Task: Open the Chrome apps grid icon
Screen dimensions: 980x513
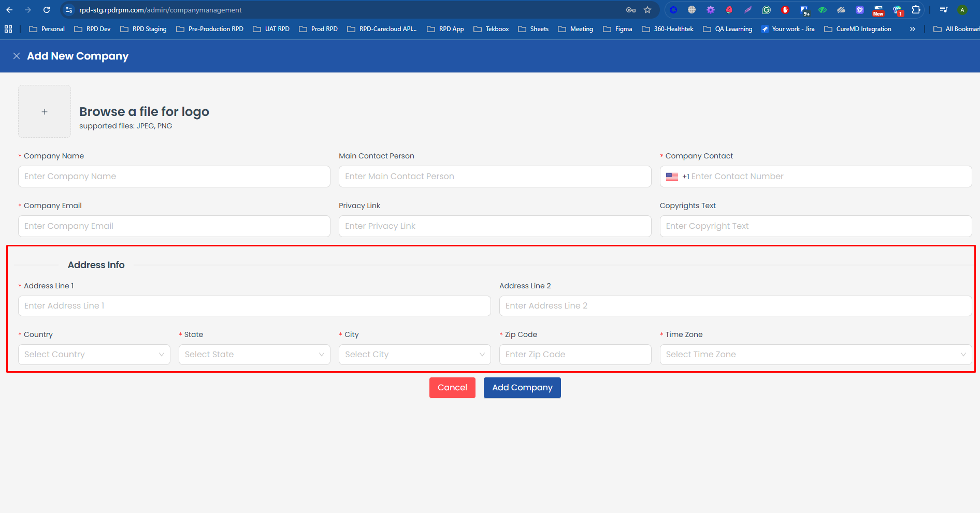Action: tap(8, 29)
